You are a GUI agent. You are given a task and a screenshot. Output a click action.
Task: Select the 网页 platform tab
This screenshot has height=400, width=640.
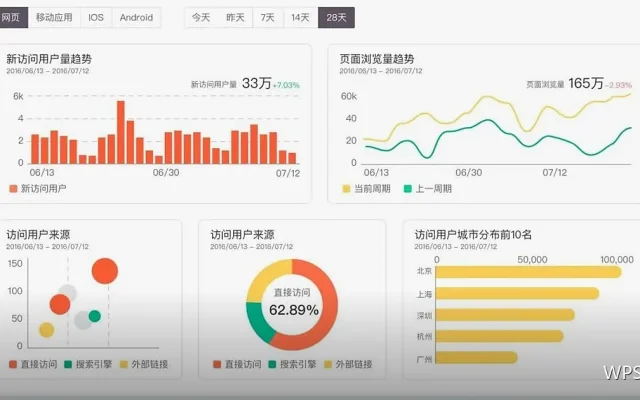click(x=13, y=18)
